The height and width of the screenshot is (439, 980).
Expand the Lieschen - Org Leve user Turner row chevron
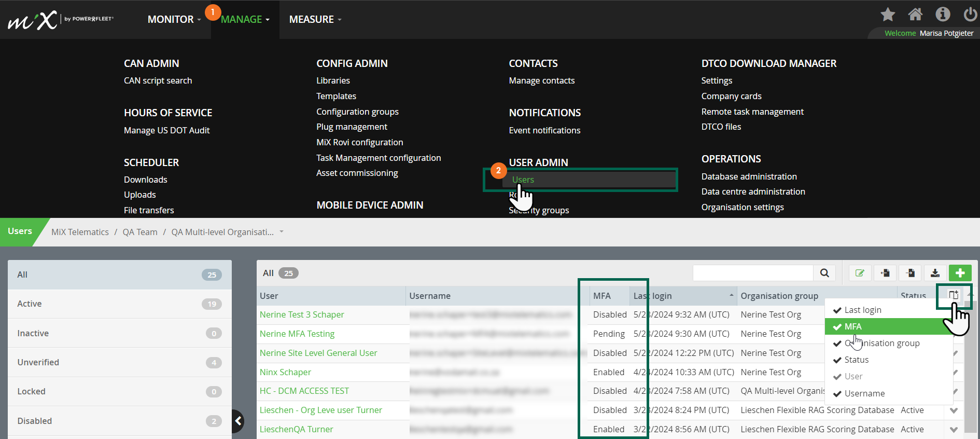(954, 410)
